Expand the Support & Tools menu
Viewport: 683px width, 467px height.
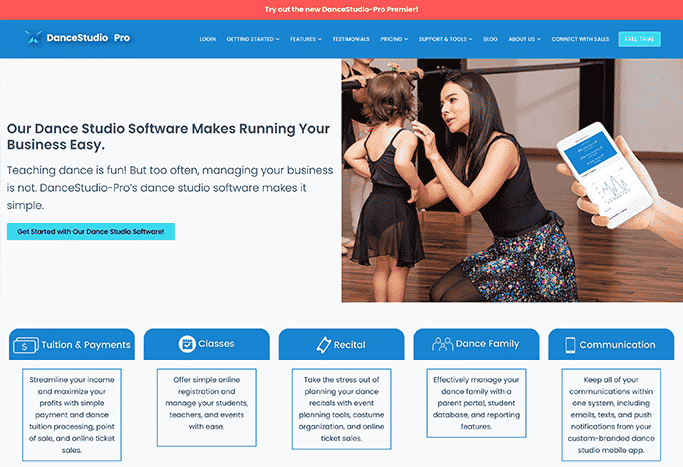446,39
